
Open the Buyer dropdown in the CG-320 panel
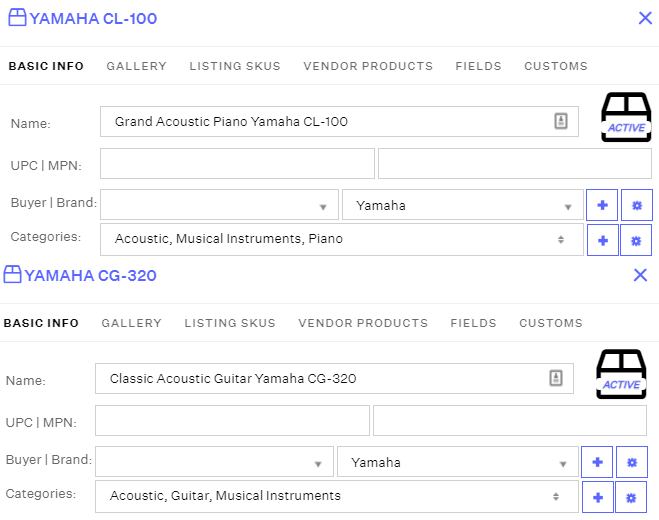[x=214, y=462]
